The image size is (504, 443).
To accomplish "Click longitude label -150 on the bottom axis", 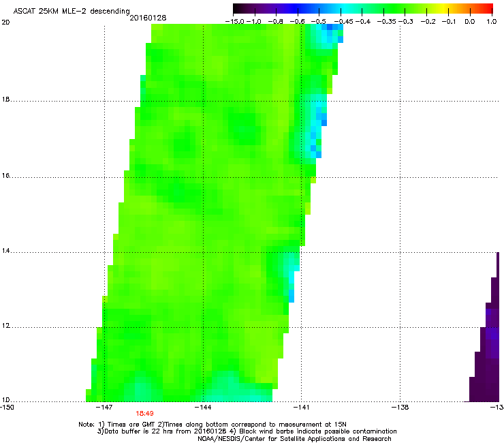I will coord(7,408).
